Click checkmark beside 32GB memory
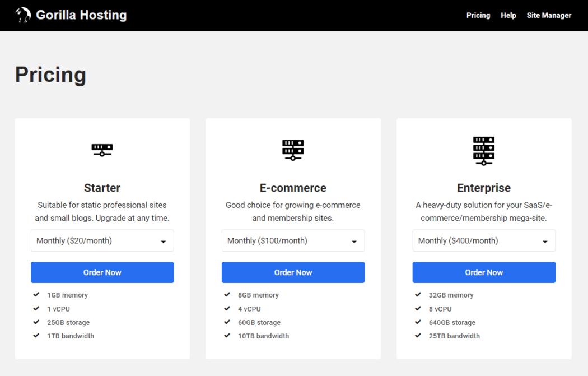This screenshot has height=376, width=588. click(418, 295)
